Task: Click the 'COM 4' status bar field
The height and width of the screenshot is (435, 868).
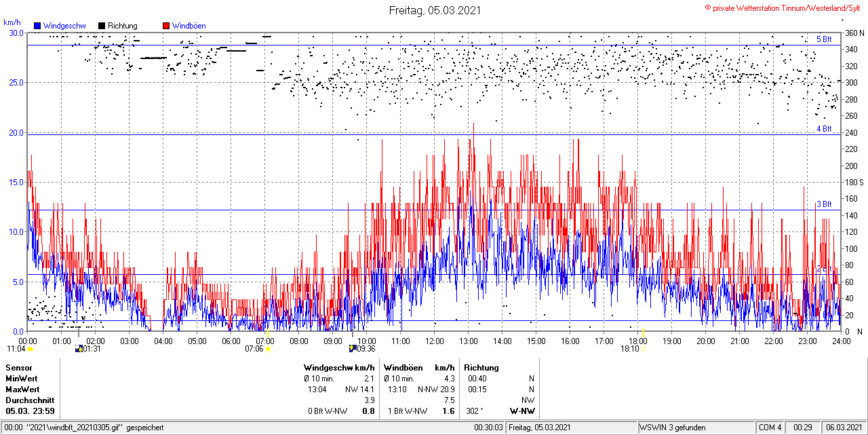Action: coord(770,428)
